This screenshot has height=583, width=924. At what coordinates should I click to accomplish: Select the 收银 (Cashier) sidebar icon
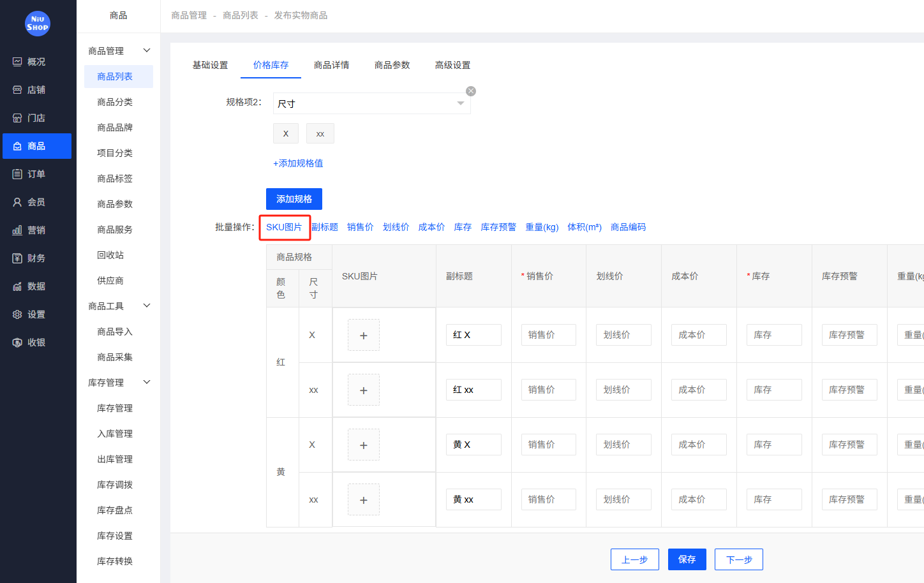(37, 342)
